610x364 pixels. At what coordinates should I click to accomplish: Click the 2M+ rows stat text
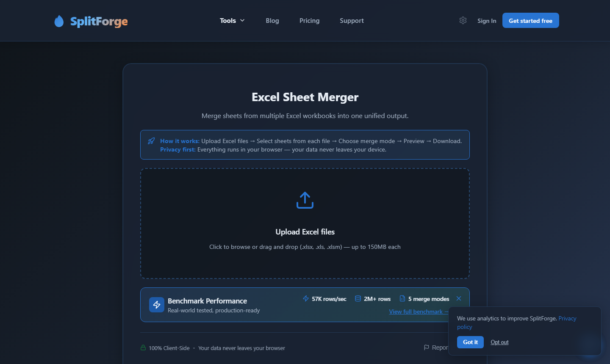[x=377, y=299]
